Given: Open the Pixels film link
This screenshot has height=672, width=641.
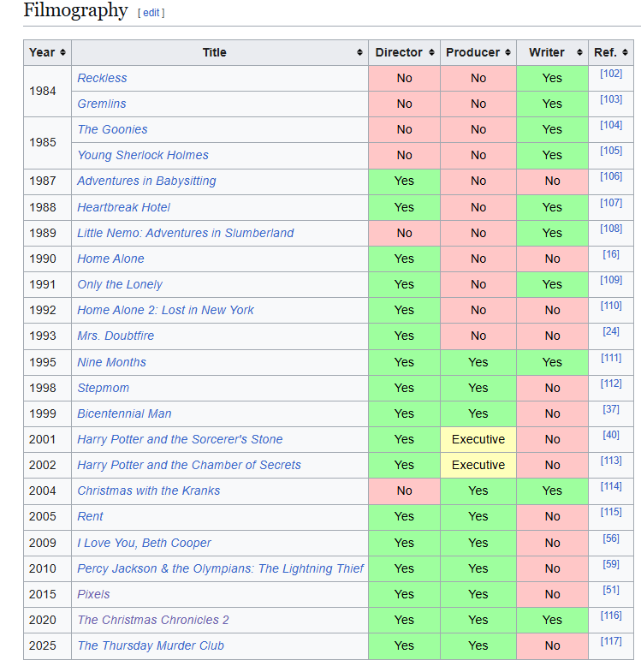Looking at the screenshot, I should 93,594.
